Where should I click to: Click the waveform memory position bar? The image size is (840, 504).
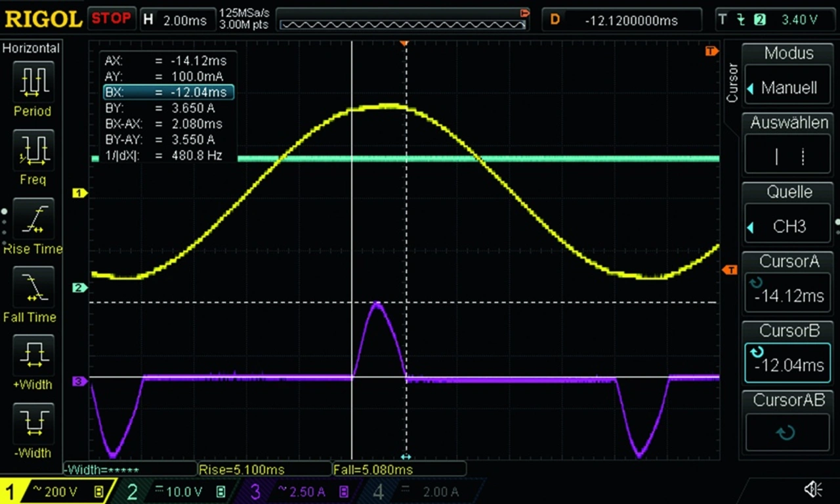click(403, 24)
